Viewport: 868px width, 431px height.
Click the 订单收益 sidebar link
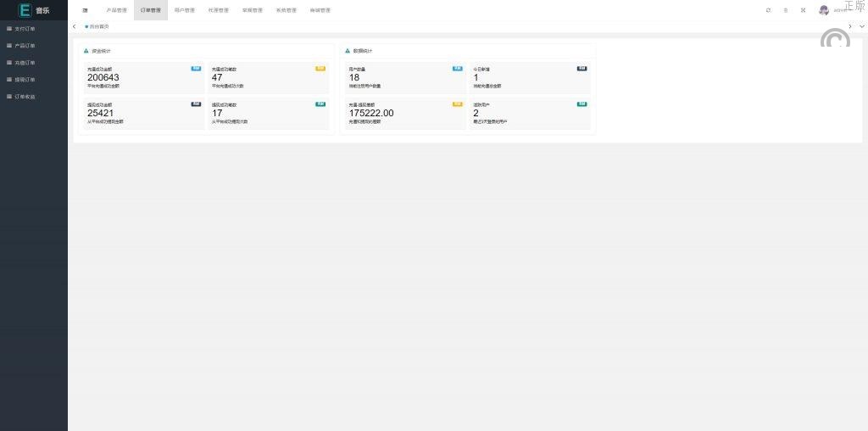pyautogui.click(x=25, y=97)
